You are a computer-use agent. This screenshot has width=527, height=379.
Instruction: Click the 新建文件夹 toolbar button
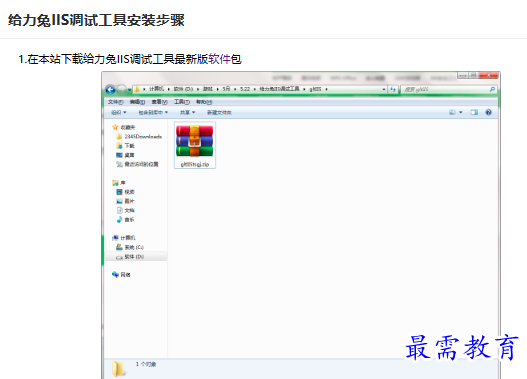[219, 112]
